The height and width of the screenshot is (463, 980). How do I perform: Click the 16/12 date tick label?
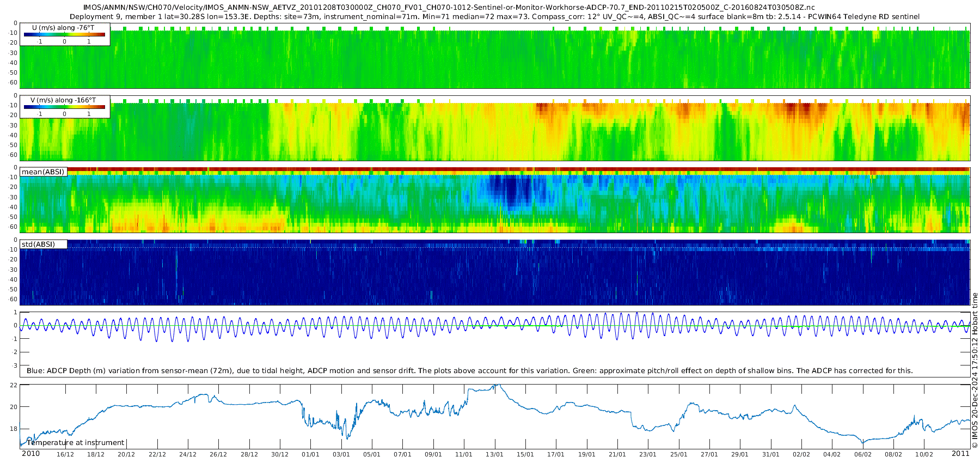pos(65,454)
